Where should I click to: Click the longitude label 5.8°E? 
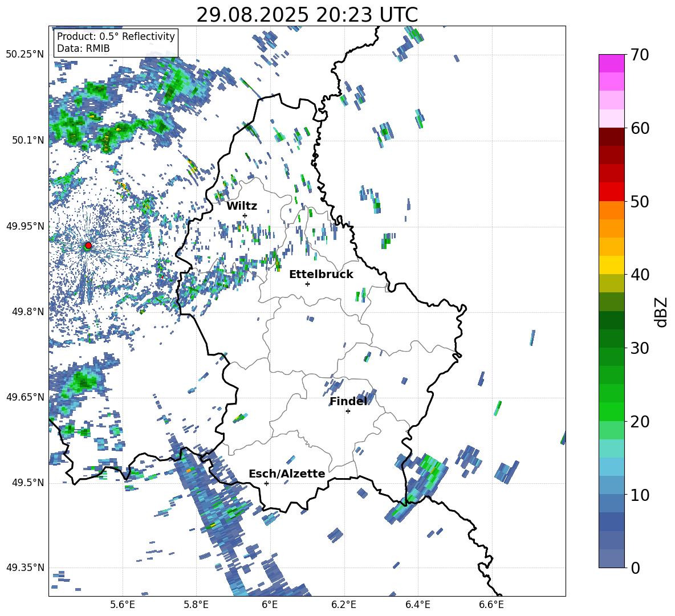196,605
